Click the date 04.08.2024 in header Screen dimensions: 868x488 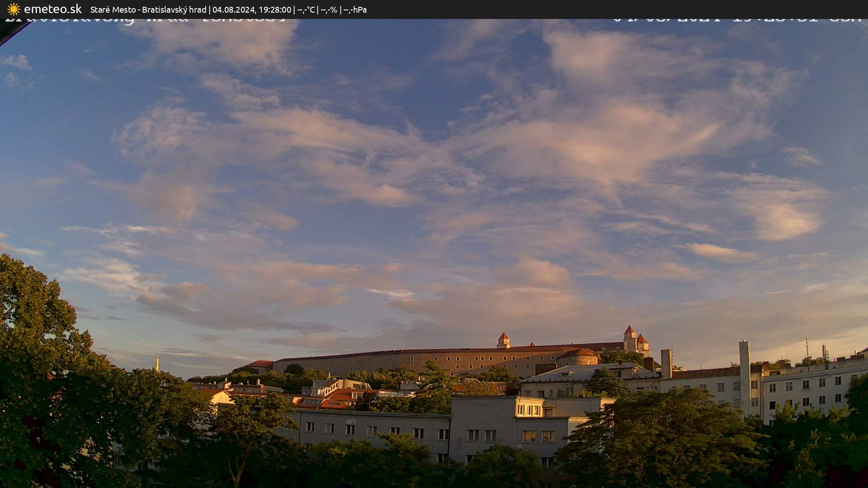coord(233,9)
